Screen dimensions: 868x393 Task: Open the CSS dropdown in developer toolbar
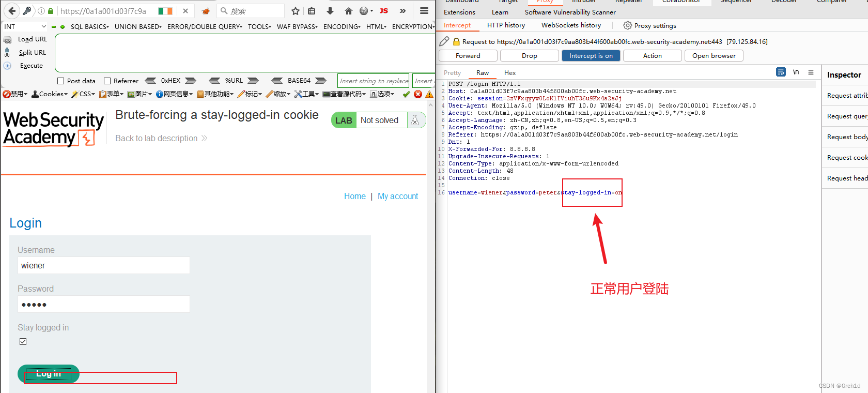83,94
